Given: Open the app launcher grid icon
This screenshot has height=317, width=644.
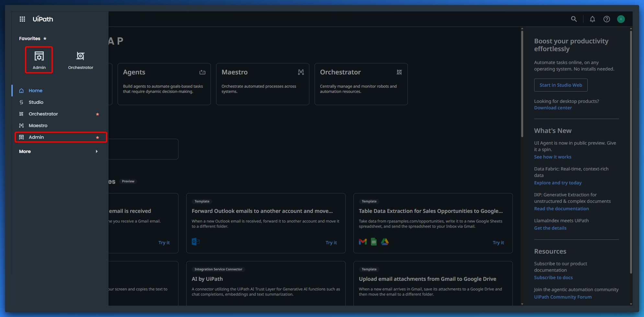Looking at the screenshot, I should pyautogui.click(x=22, y=19).
